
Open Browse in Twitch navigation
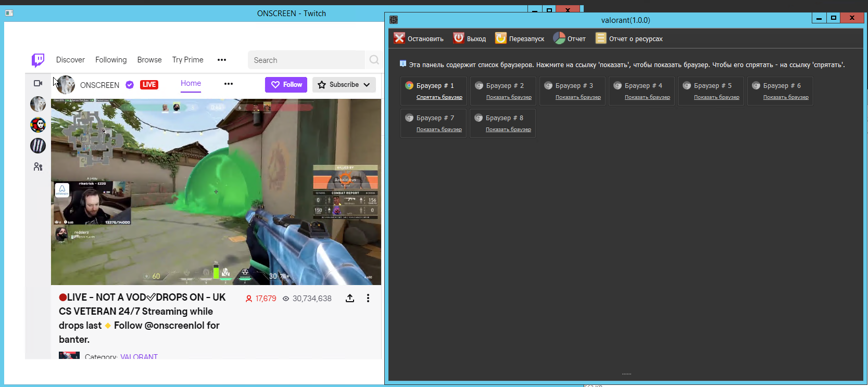coord(149,60)
